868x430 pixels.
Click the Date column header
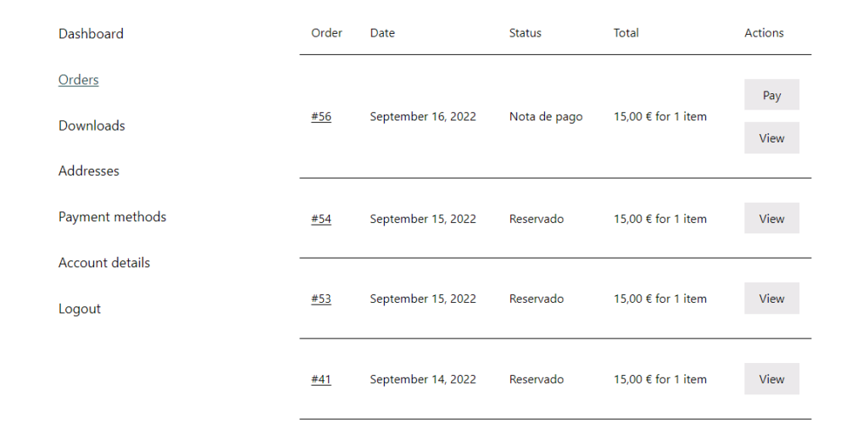[x=382, y=33]
